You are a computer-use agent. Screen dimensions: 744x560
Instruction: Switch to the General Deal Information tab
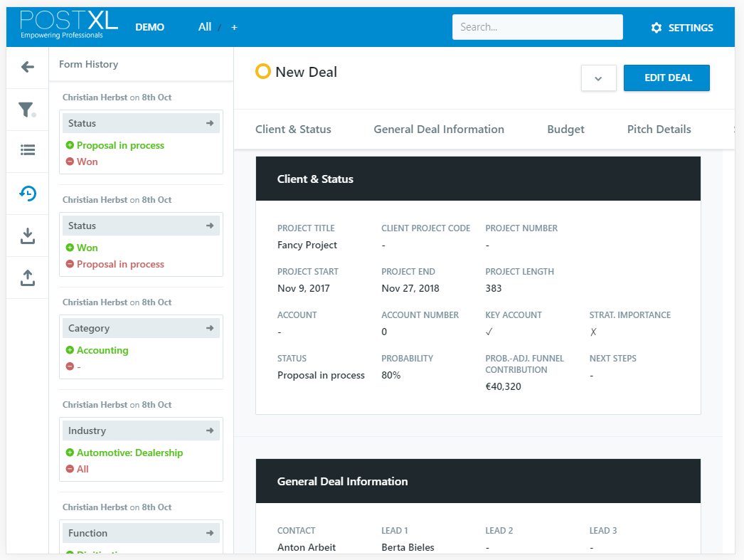coord(439,130)
